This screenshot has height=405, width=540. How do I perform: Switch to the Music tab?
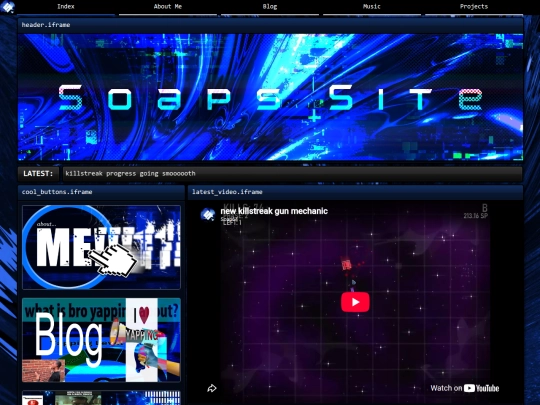(372, 7)
